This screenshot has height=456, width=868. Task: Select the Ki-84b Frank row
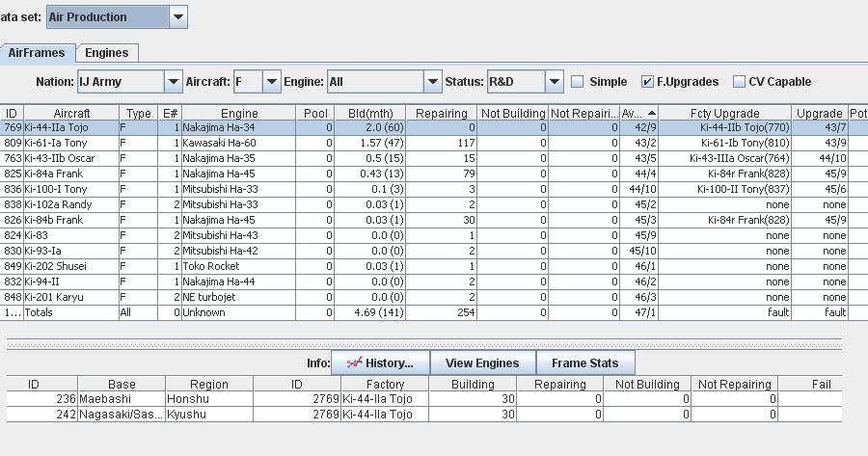click(434, 220)
